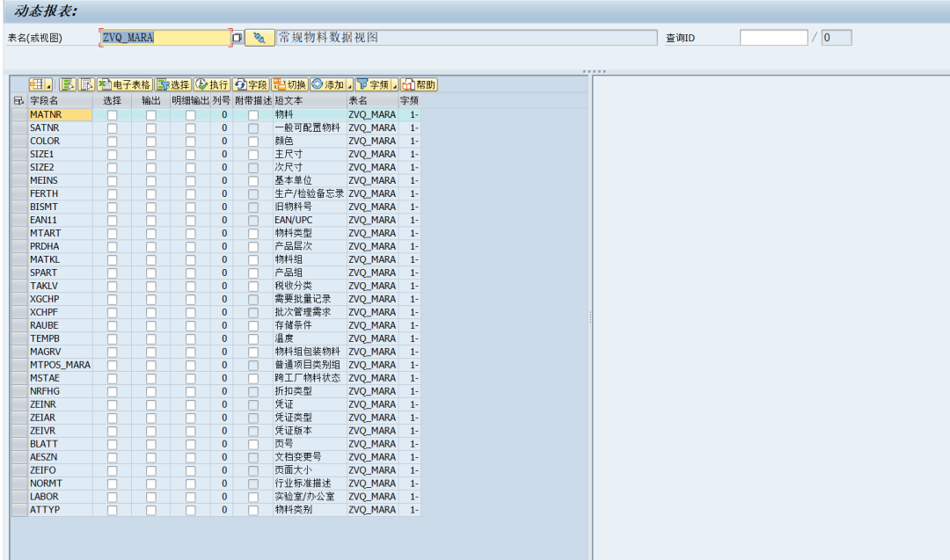Click the 跨工厂物料状态 short text cell
This screenshot has width=950, height=560.
coord(310,378)
